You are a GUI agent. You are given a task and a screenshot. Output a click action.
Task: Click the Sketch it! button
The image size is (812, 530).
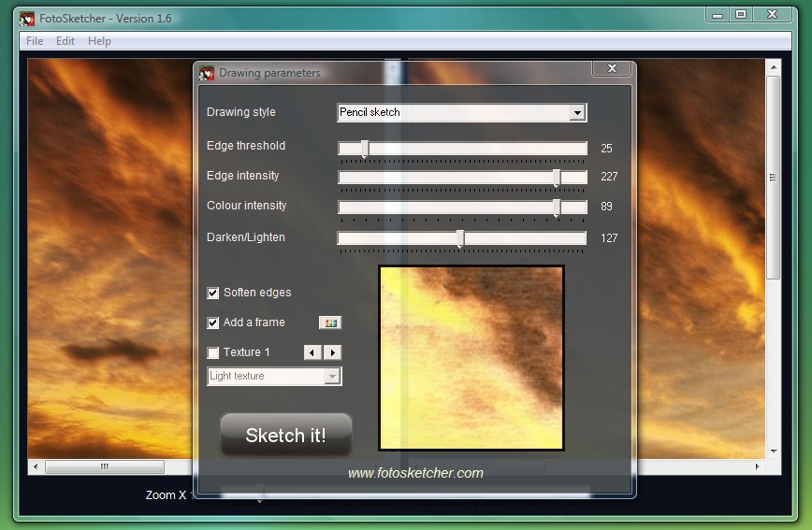pyautogui.click(x=286, y=436)
